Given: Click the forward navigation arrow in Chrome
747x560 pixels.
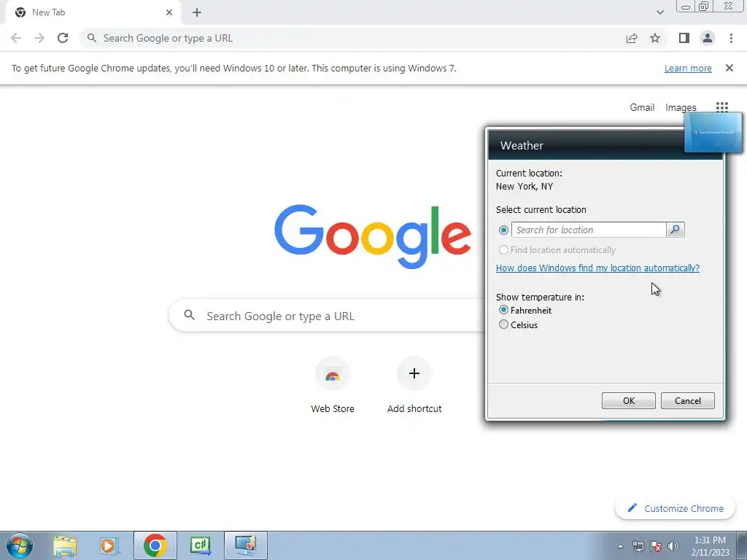Looking at the screenshot, I should tap(39, 38).
